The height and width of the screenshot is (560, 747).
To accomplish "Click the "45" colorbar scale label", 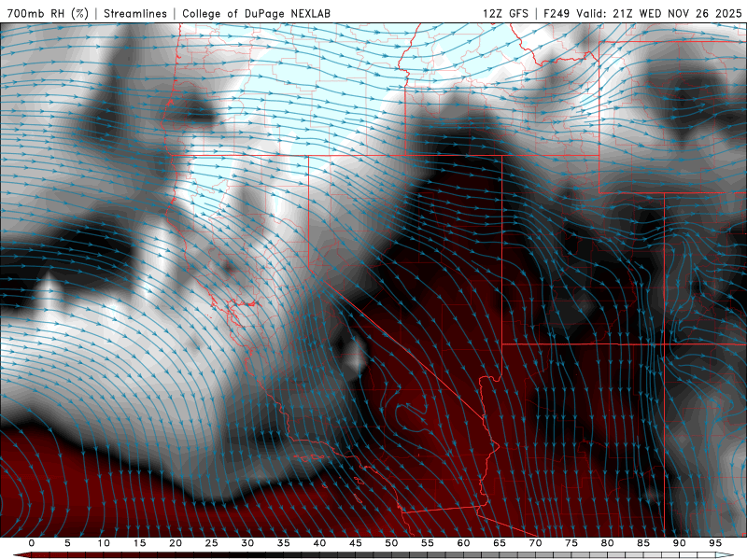I will (355, 543).
